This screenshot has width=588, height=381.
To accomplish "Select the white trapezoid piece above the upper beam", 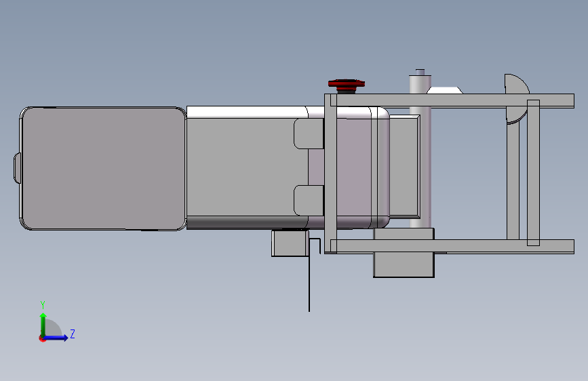I will [445, 90].
